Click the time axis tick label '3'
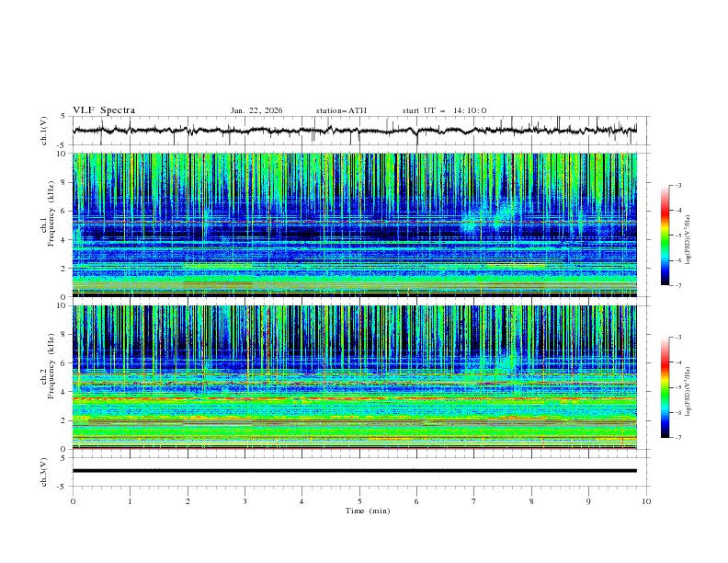728x563 pixels. pyautogui.click(x=245, y=501)
